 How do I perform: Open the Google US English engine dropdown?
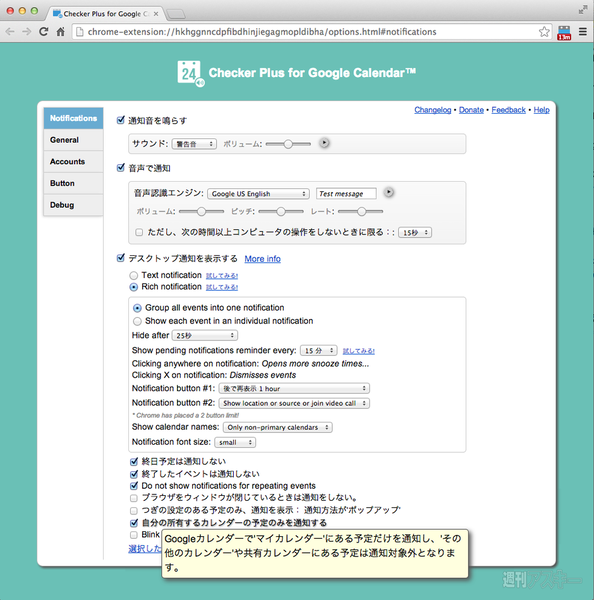258,194
